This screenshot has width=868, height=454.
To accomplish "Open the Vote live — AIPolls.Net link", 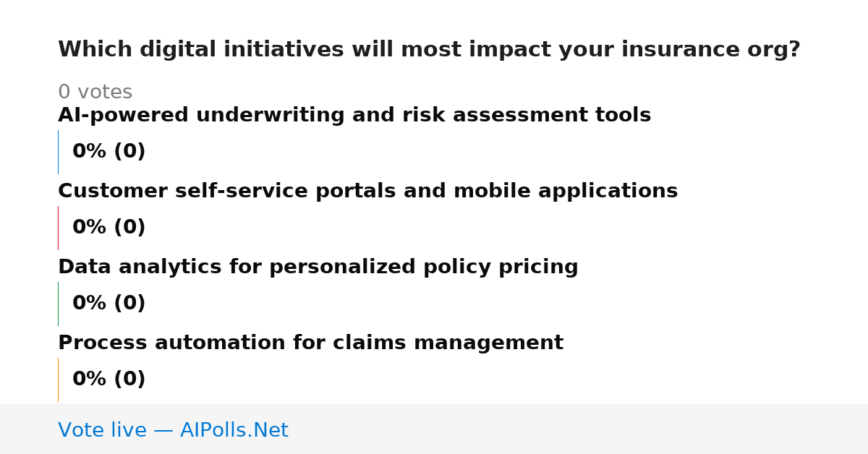I will [x=173, y=431].
